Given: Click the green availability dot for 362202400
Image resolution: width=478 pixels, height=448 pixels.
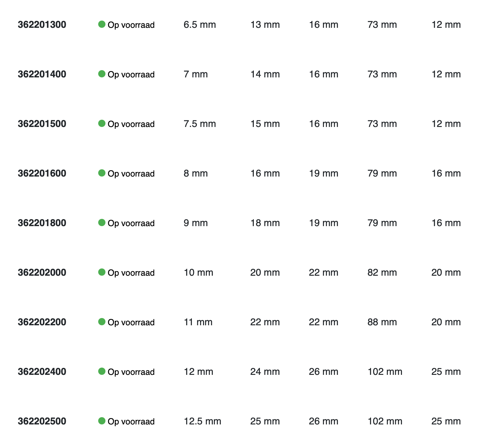Looking at the screenshot, I should pos(102,371).
